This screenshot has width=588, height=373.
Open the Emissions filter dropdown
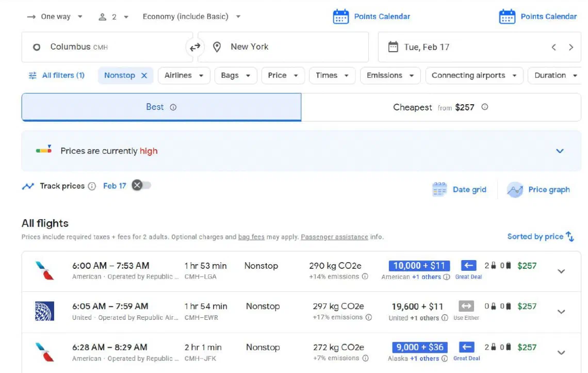pyautogui.click(x=390, y=75)
